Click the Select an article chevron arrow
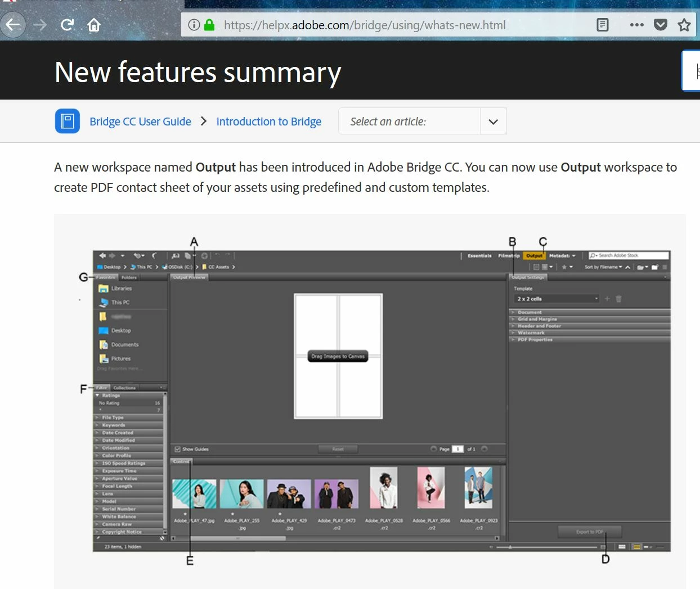This screenshot has width=700, height=589. pos(493,122)
